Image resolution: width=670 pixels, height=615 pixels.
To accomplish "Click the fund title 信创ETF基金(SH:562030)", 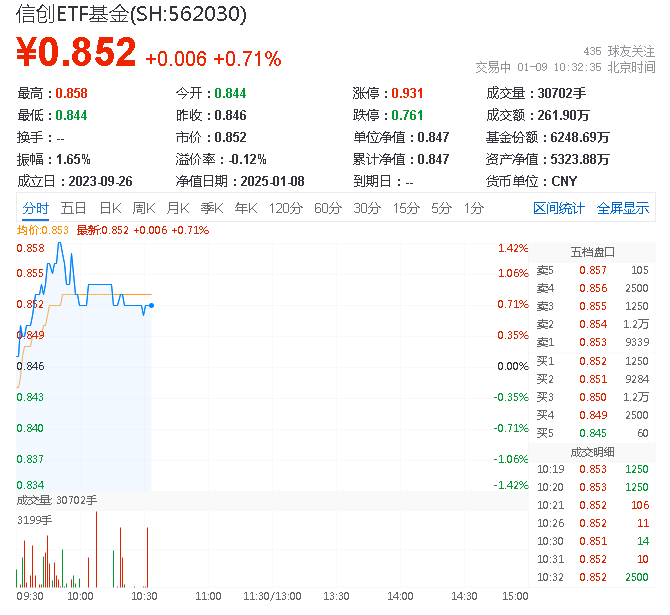I will (131, 14).
